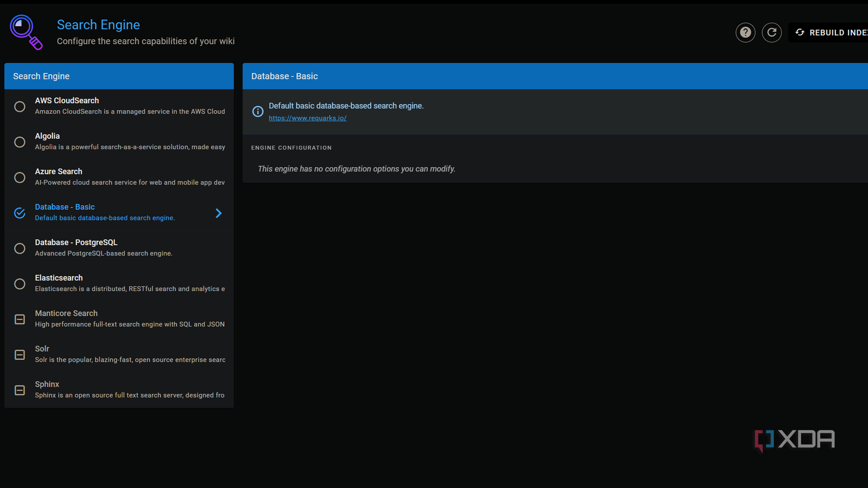The height and width of the screenshot is (488, 868).
Task: Expand Database - Basic using its chevron arrow
Action: coord(218,213)
